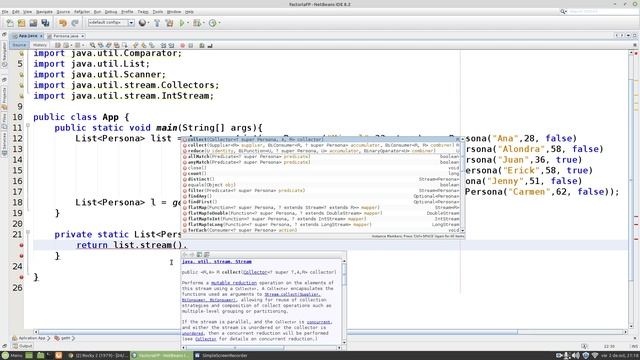Image resolution: width=640 pixels, height=360 pixels.
Task: Follow the mutable reduction link
Action: click(234, 283)
